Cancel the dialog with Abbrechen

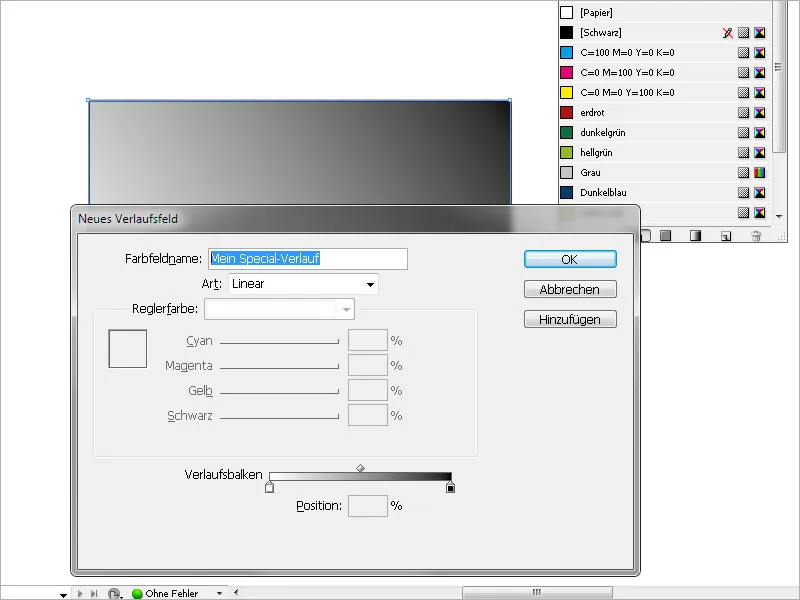570,289
